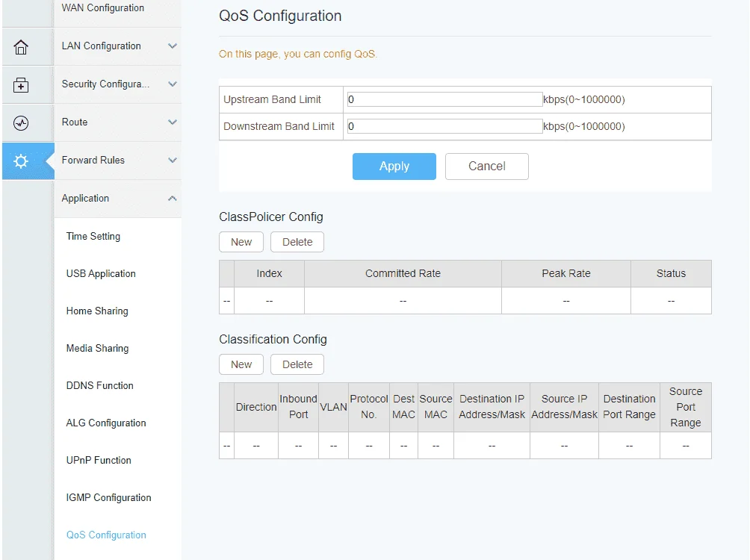Click the Upstream Band Limit input field
Screen dimensions: 750x560
444,99
